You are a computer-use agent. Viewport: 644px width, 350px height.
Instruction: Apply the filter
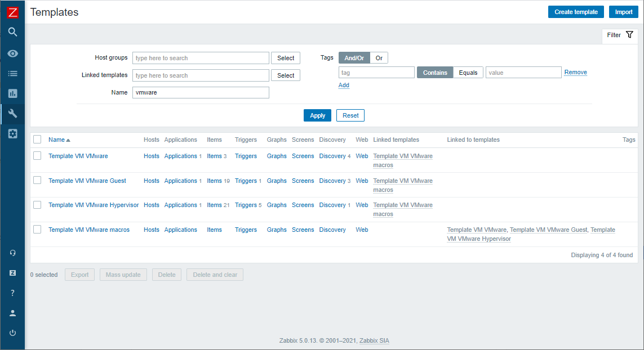pos(317,115)
